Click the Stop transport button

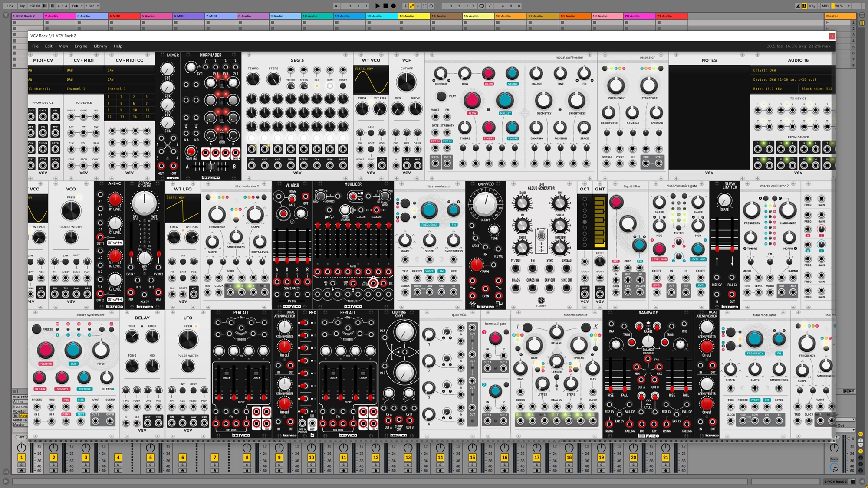point(385,6)
